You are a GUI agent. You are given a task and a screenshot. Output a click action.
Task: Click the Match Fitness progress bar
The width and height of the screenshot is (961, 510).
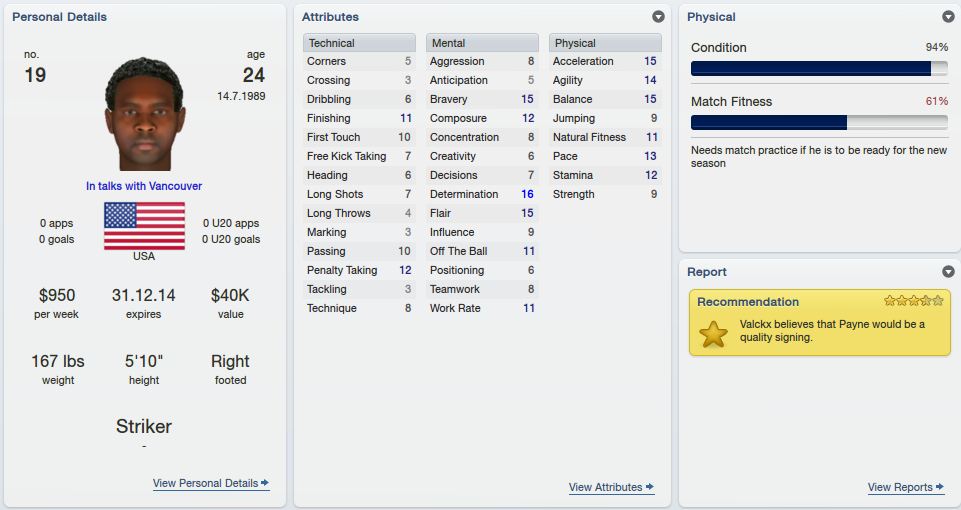click(819, 123)
